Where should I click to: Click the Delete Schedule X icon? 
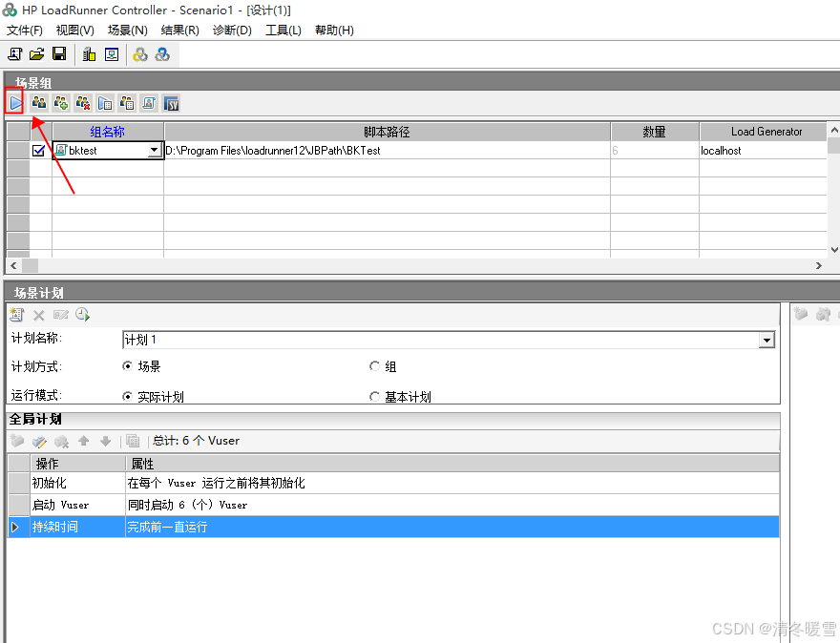click(38, 316)
